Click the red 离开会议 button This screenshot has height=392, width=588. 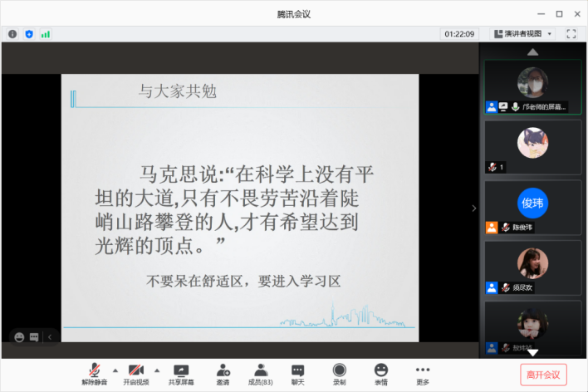543,375
